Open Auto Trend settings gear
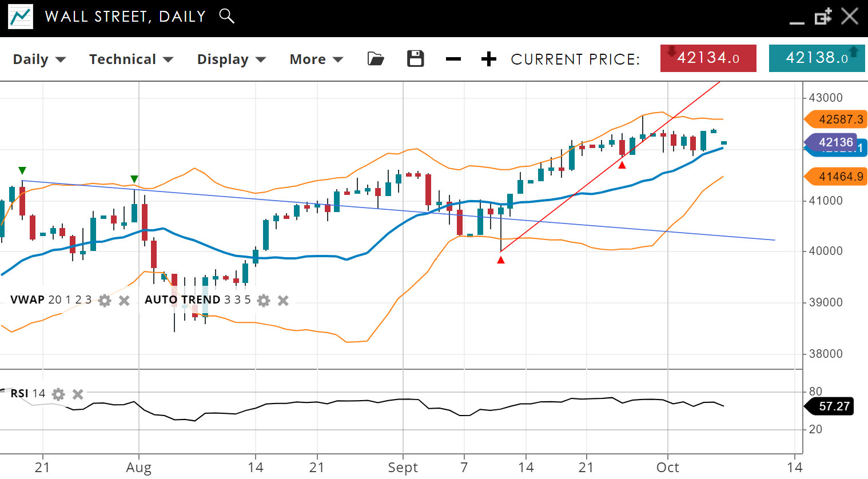 (263, 301)
